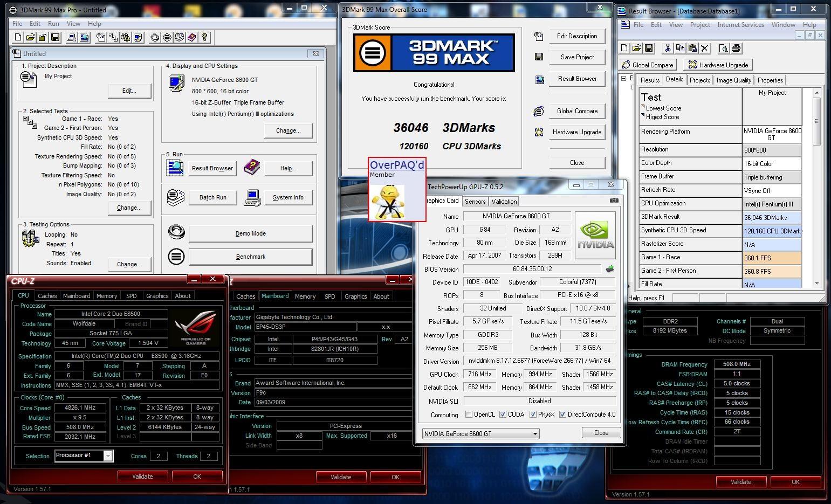
Task: Click the Result Browser scrollbar down arrow
Action: (817, 283)
